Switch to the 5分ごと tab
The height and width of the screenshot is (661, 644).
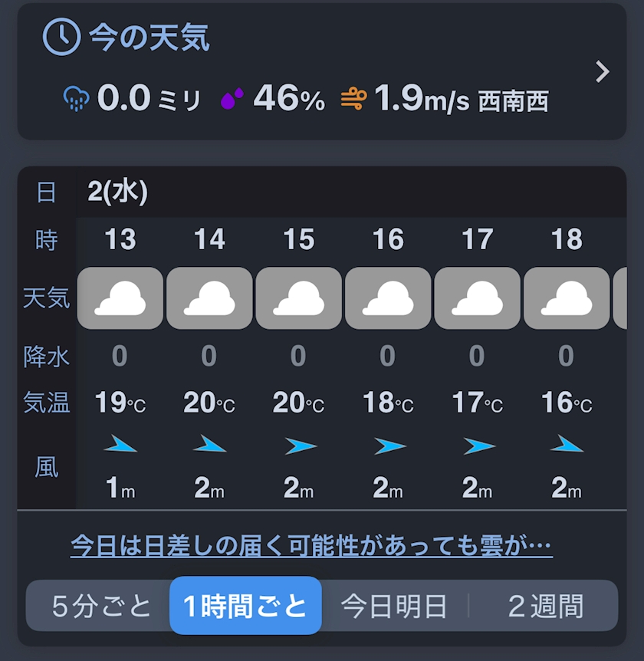click(x=101, y=606)
